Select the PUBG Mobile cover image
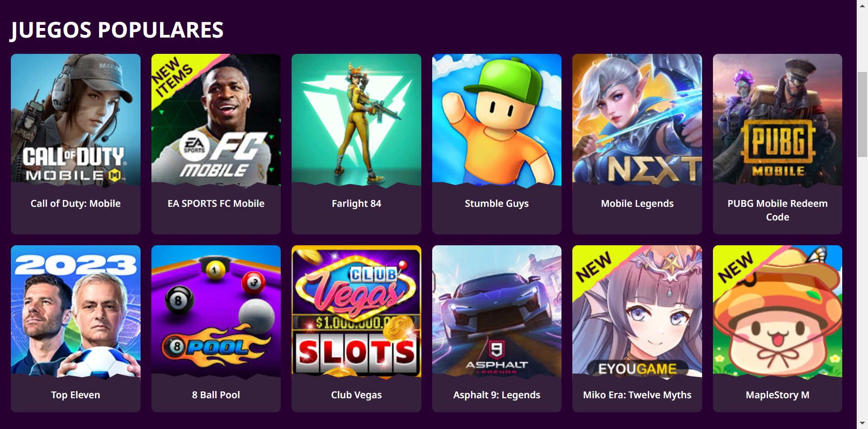 coord(778,120)
